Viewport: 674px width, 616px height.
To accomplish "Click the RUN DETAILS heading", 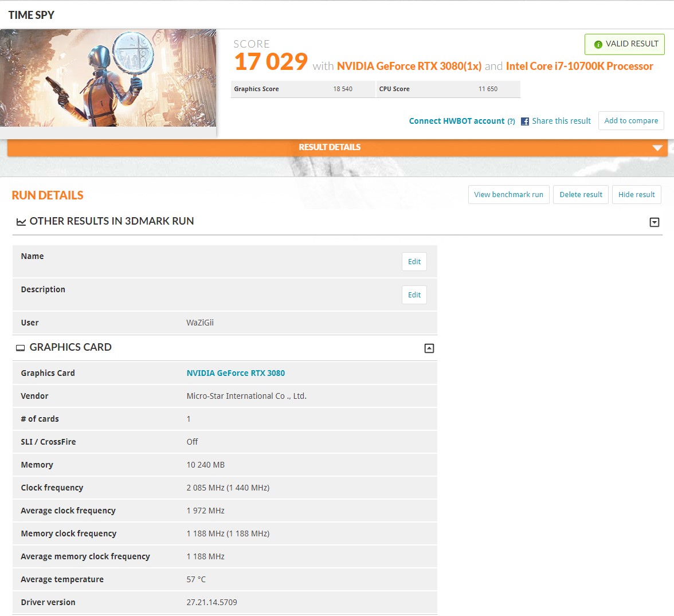I will click(47, 195).
